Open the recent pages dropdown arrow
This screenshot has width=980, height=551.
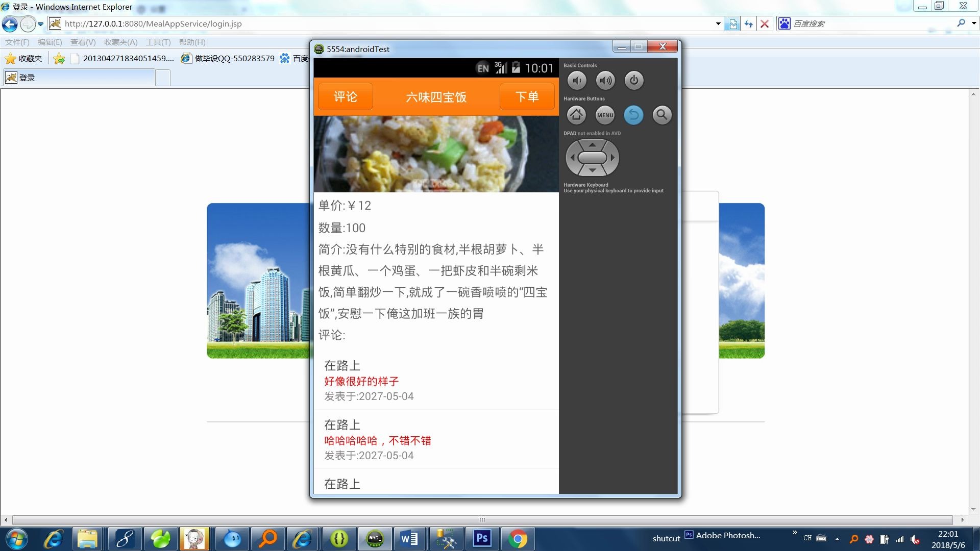pyautogui.click(x=41, y=24)
